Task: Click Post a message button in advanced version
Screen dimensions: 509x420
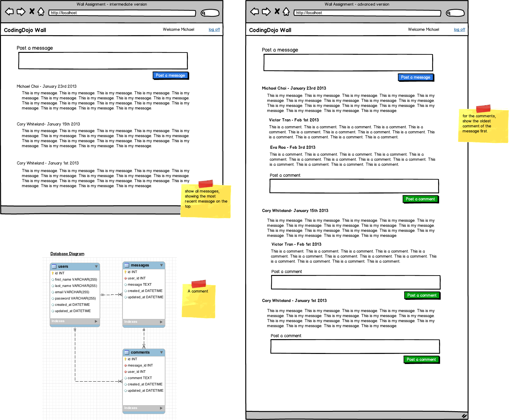Action: [416, 77]
